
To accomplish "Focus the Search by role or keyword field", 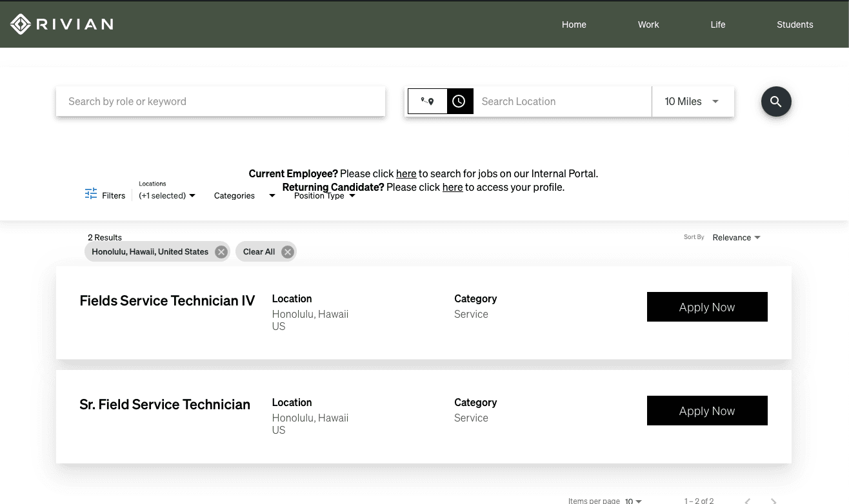I will [221, 101].
